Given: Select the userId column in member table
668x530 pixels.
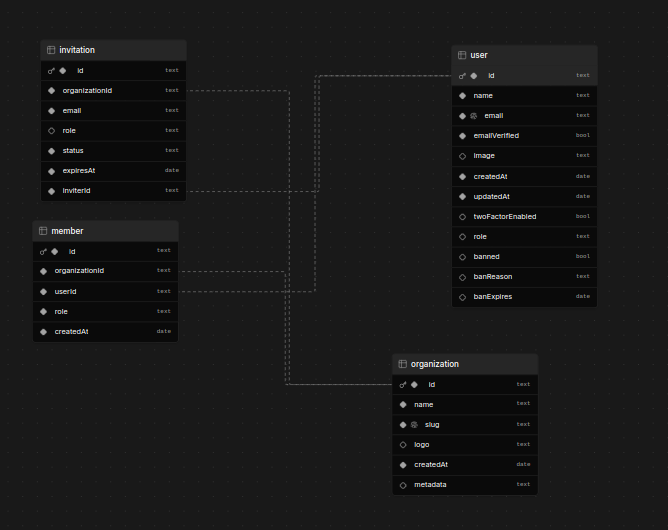Looking at the screenshot, I should click(x=66, y=291).
